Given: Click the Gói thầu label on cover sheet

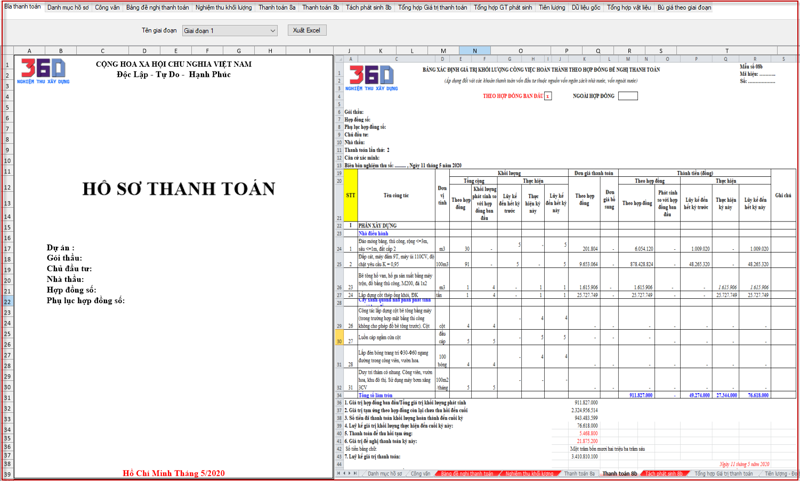Looking at the screenshot, I should (x=64, y=258).
